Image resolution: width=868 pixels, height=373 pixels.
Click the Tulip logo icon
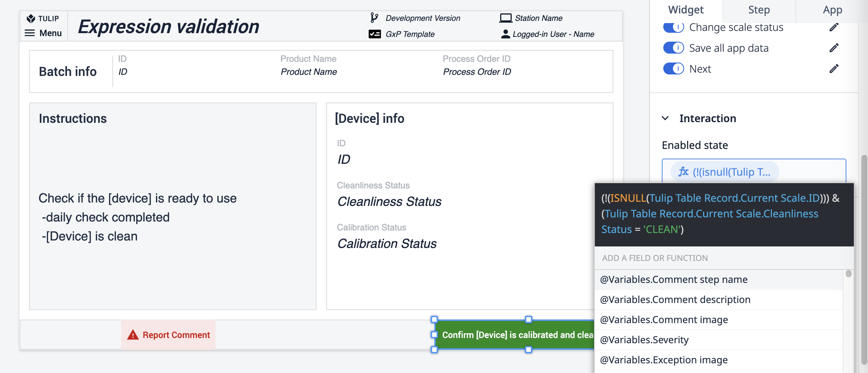31,19
